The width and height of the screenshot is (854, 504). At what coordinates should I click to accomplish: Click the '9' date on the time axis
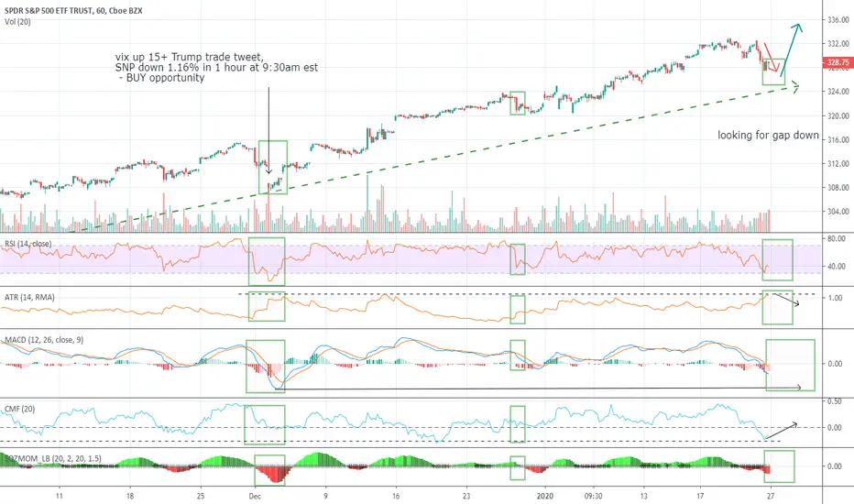tap(325, 496)
